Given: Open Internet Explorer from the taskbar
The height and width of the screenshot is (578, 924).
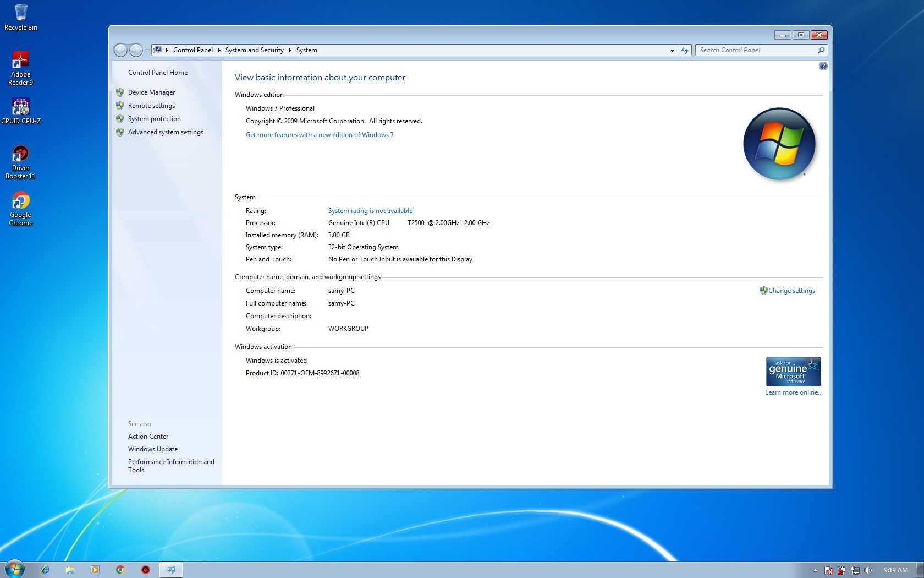Looking at the screenshot, I should 45,570.
